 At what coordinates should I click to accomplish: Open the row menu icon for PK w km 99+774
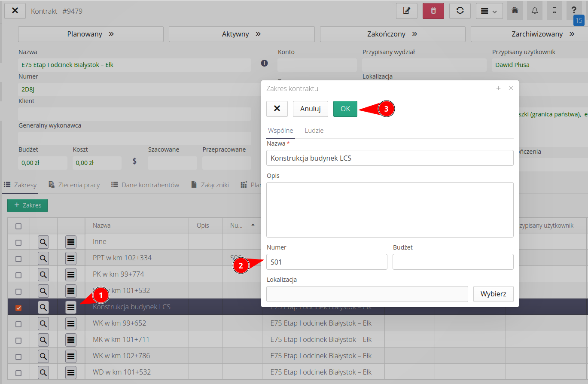(x=70, y=274)
